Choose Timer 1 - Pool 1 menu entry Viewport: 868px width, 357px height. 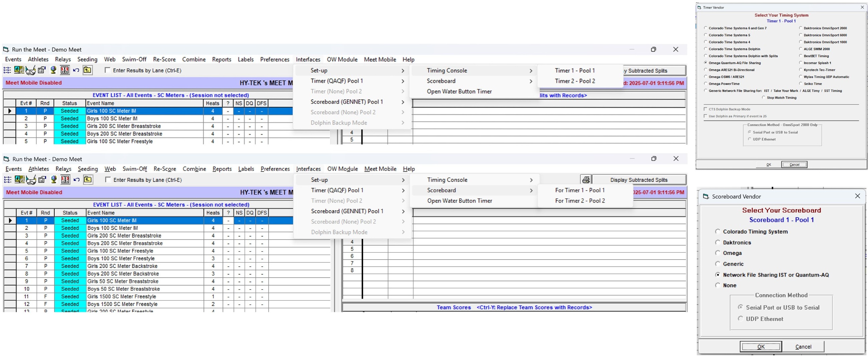point(575,70)
